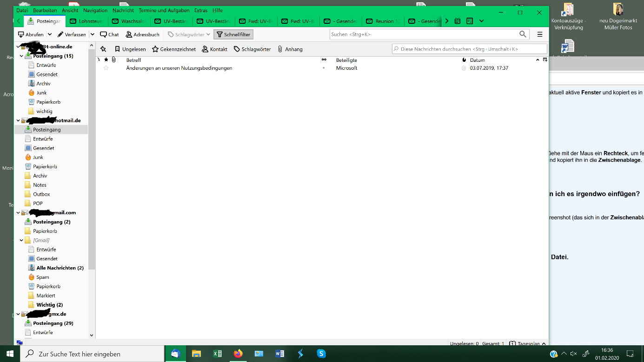644x362 pixels.
Task: Open message "Änderungen an unseren Nutzungsbedingungen"
Action: tap(179, 68)
